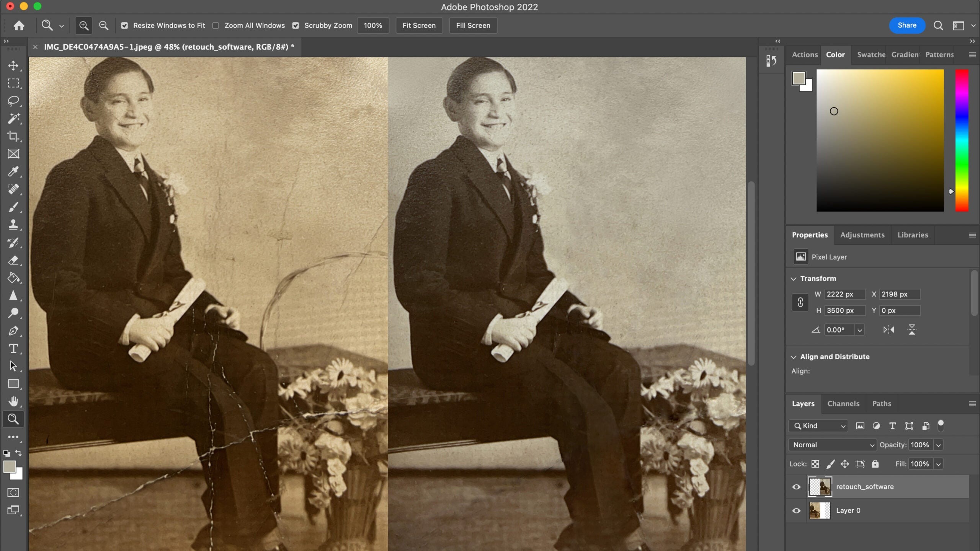The width and height of the screenshot is (980, 551).
Task: Open the Kind layer filter dropdown
Action: [818, 426]
